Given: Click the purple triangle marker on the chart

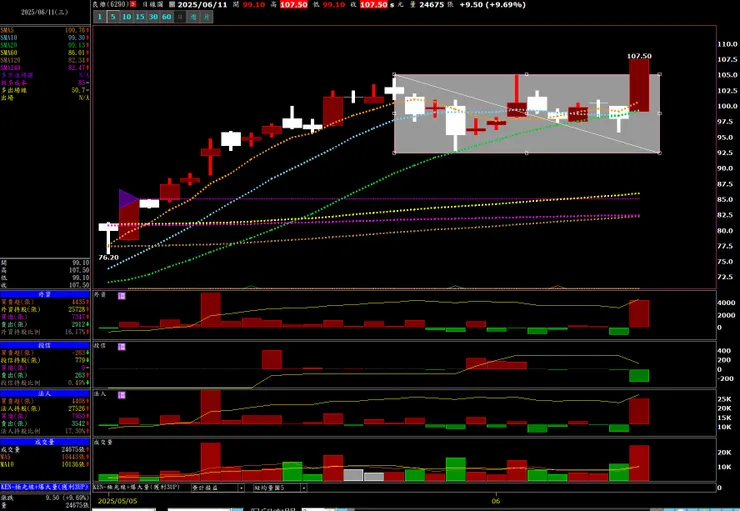Looking at the screenshot, I should [x=128, y=199].
